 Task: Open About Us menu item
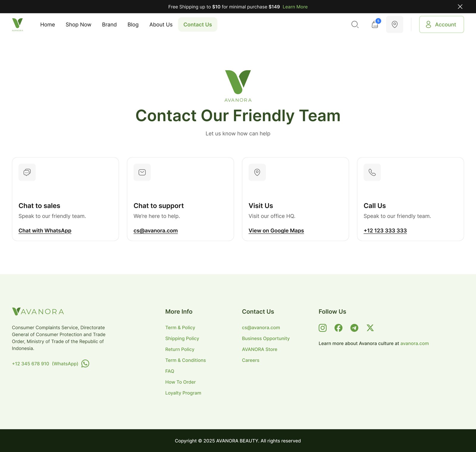161,25
